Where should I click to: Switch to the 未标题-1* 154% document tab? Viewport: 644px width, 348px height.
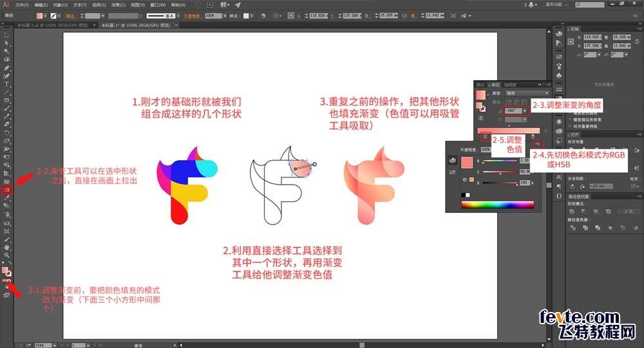click(x=137, y=25)
